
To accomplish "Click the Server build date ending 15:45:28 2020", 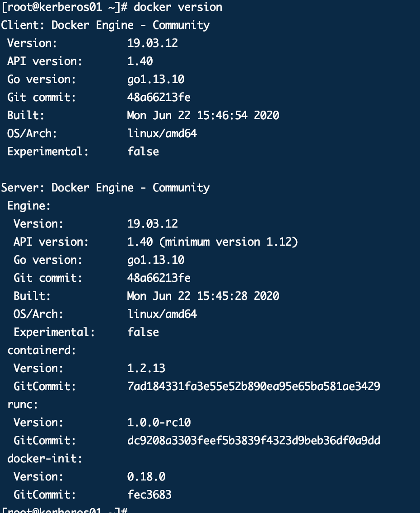I will click(x=203, y=296).
